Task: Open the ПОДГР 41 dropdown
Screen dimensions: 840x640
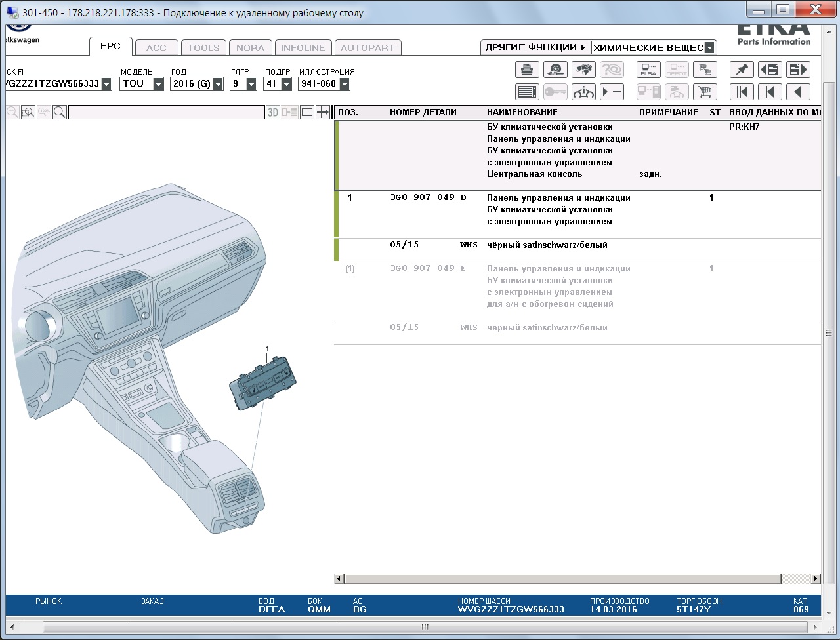Action: 285,84
